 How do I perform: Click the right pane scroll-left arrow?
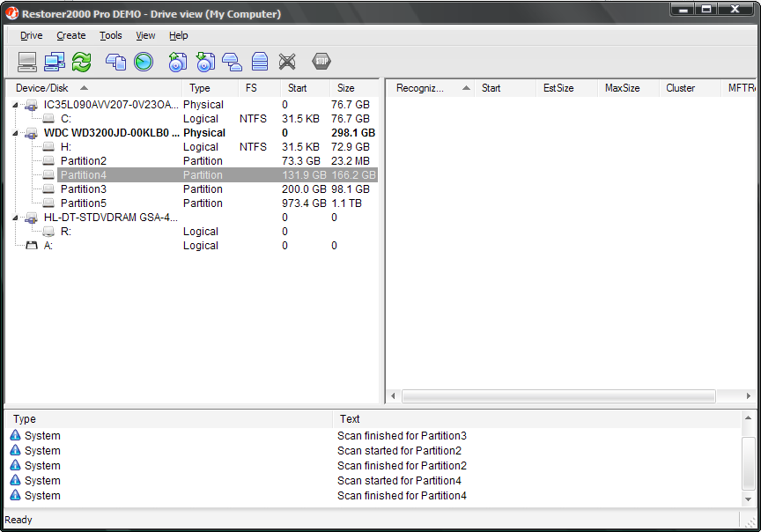click(393, 396)
